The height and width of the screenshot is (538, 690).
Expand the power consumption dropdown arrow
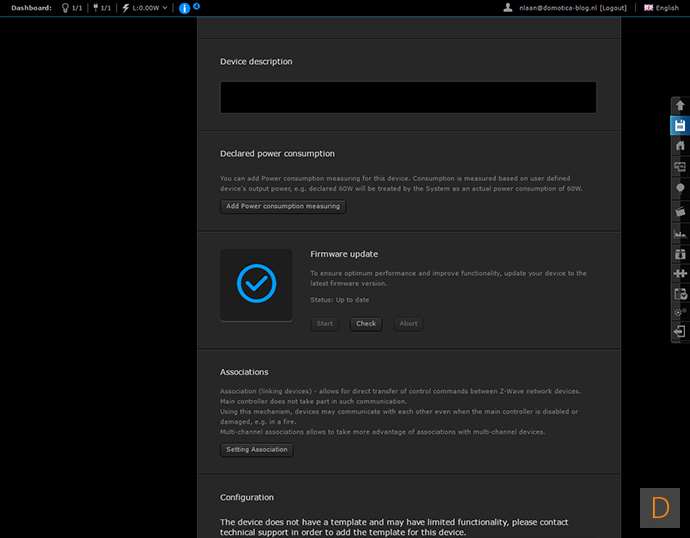165,8
